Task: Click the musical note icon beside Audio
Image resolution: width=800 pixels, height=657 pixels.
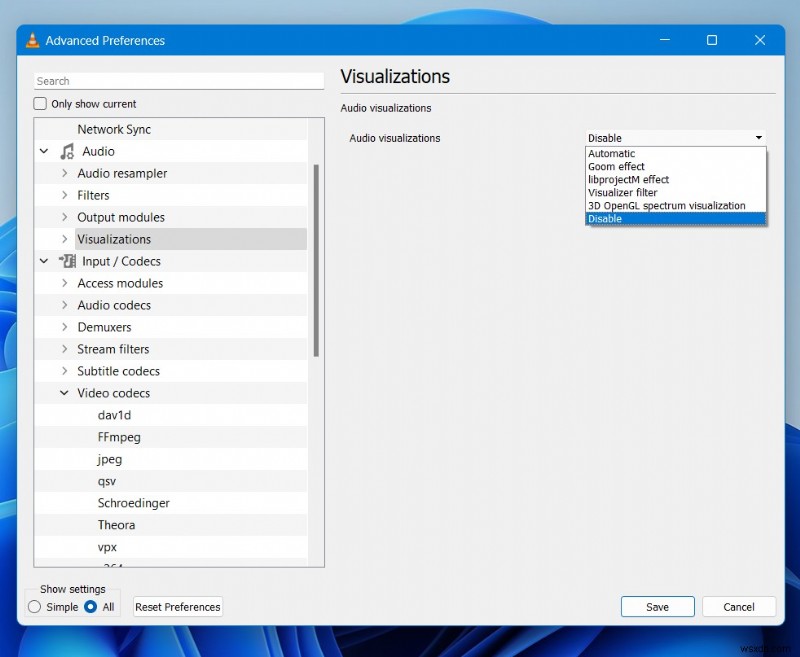Action: coord(68,151)
